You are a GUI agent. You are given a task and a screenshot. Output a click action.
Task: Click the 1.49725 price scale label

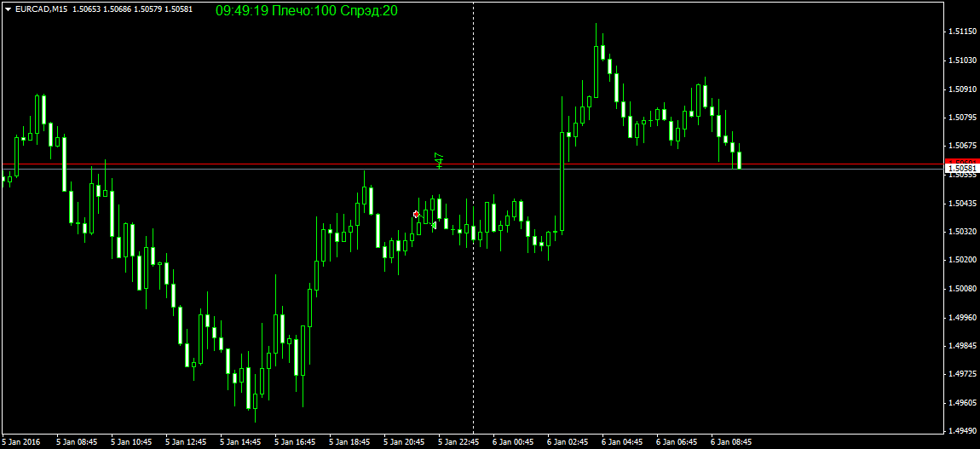(x=962, y=374)
